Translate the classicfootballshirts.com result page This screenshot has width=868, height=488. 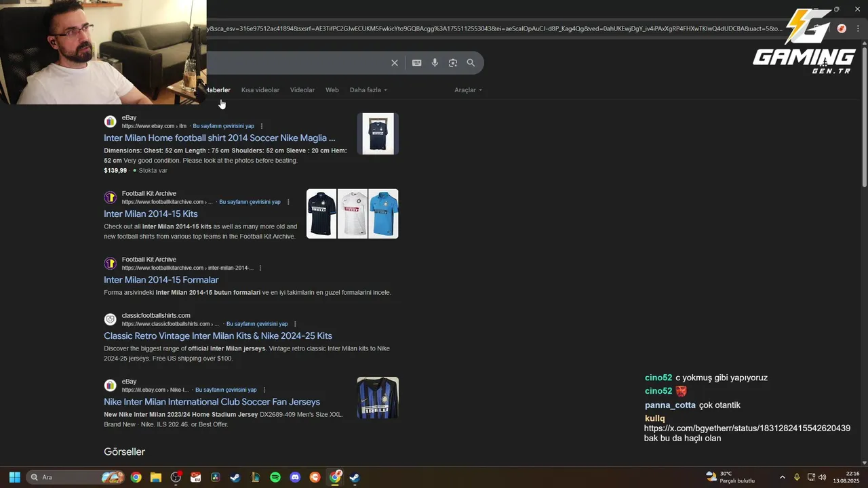(x=257, y=324)
